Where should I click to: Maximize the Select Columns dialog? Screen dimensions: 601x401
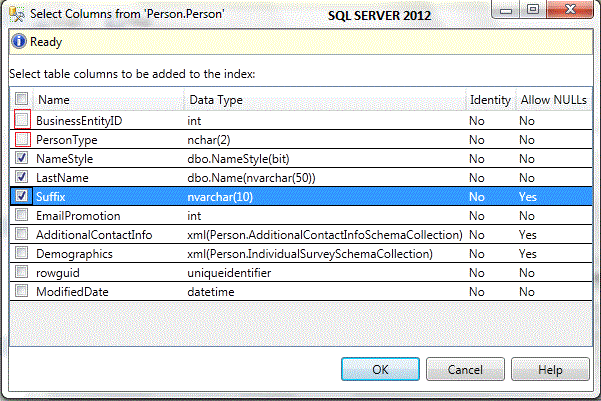[x=533, y=10]
